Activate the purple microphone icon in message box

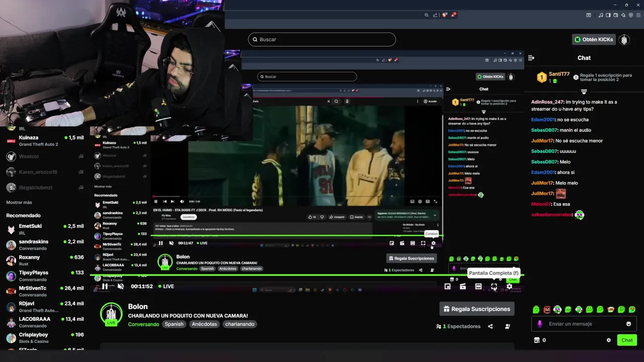click(540, 324)
